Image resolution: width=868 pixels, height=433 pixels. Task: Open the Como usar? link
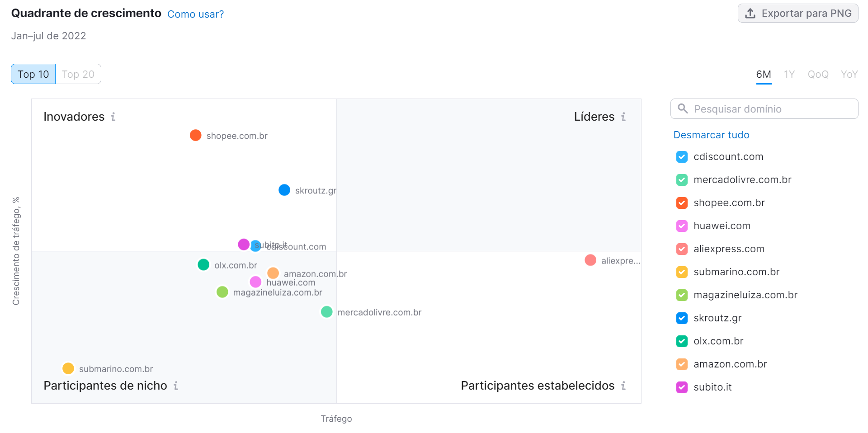[x=195, y=14]
